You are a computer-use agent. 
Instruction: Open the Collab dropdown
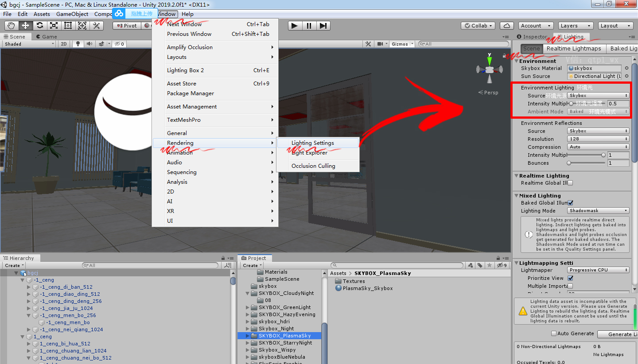pos(478,26)
